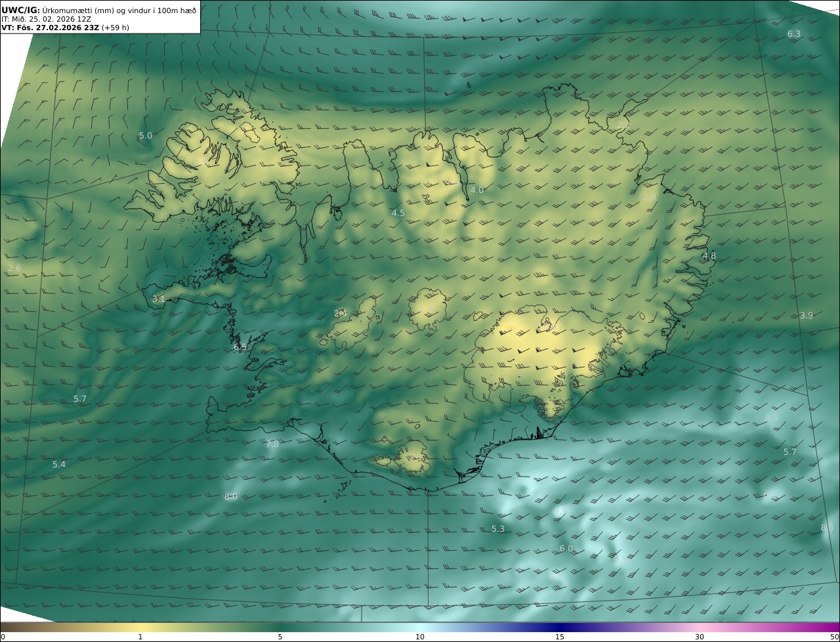The width and height of the screenshot is (840, 642).
Task: Click the 5.0 precipitation value on the map
Action: [x=145, y=136]
